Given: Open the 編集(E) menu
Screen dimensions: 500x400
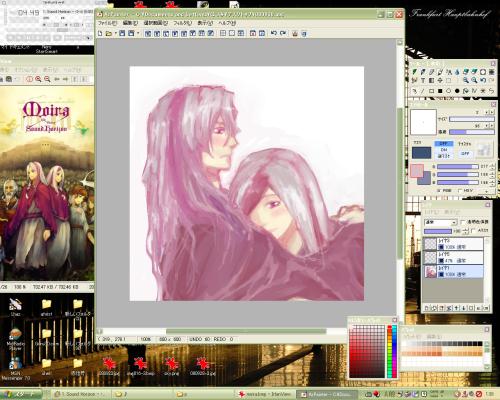Looking at the screenshot, I should (x=130, y=23).
